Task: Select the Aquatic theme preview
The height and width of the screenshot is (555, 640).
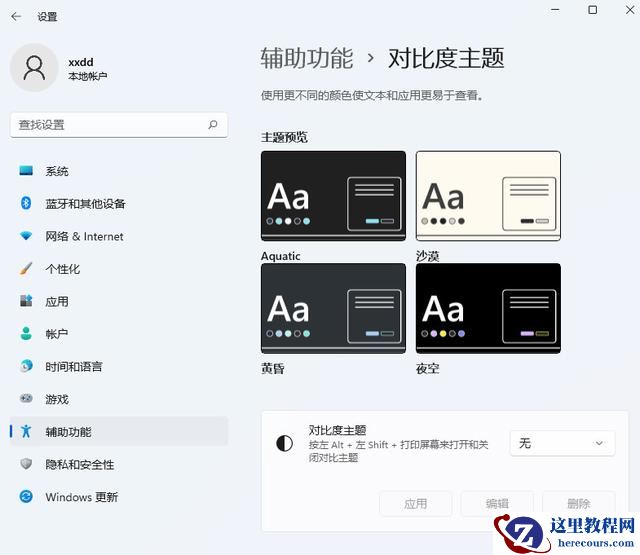Action: [x=333, y=196]
